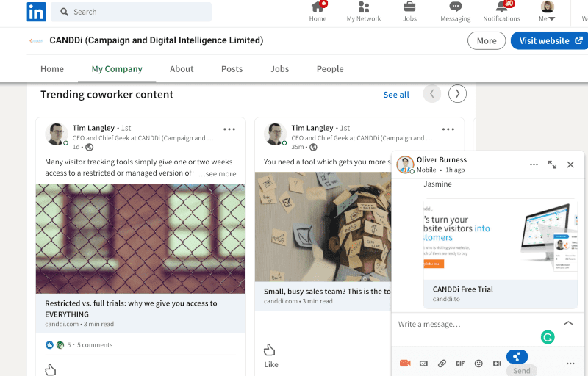Click the See all link
588x376 pixels.
point(396,95)
